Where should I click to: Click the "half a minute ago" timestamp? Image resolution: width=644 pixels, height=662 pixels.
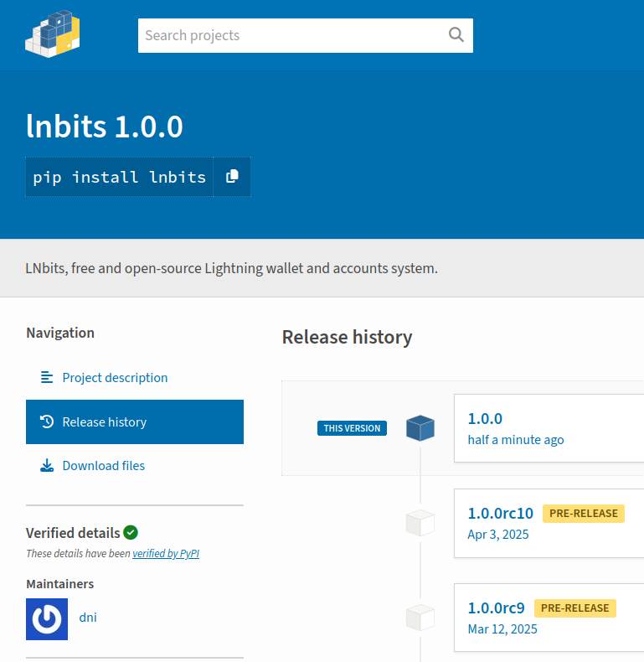click(x=516, y=440)
